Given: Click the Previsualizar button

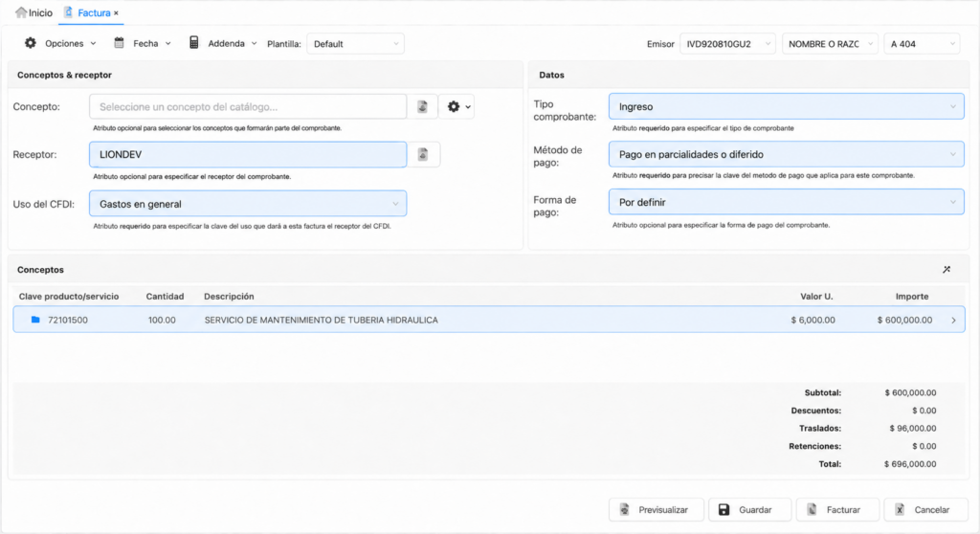Looking at the screenshot, I should 657,510.
